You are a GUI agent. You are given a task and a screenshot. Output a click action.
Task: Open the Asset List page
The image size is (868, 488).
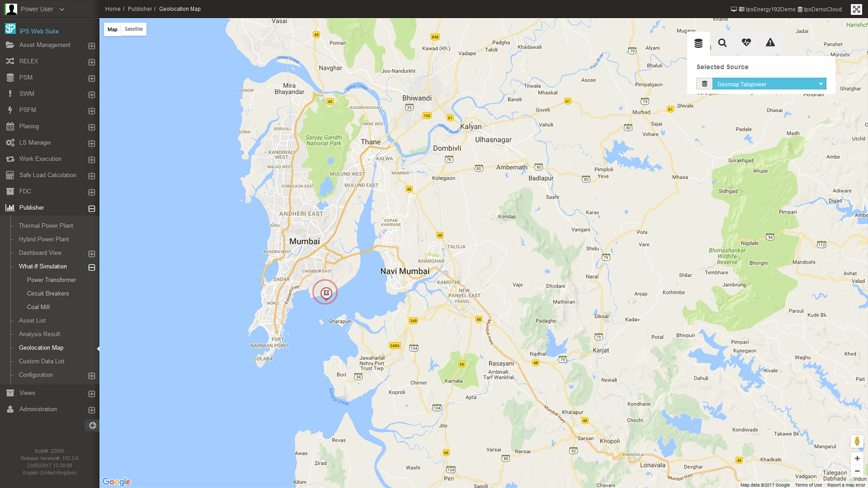[x=33, y=320]
